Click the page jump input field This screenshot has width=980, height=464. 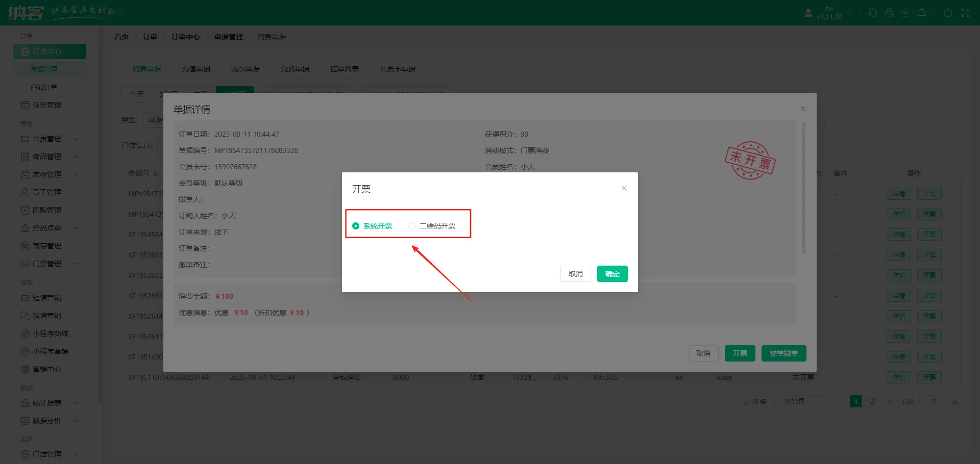click(x=933, y=401)
